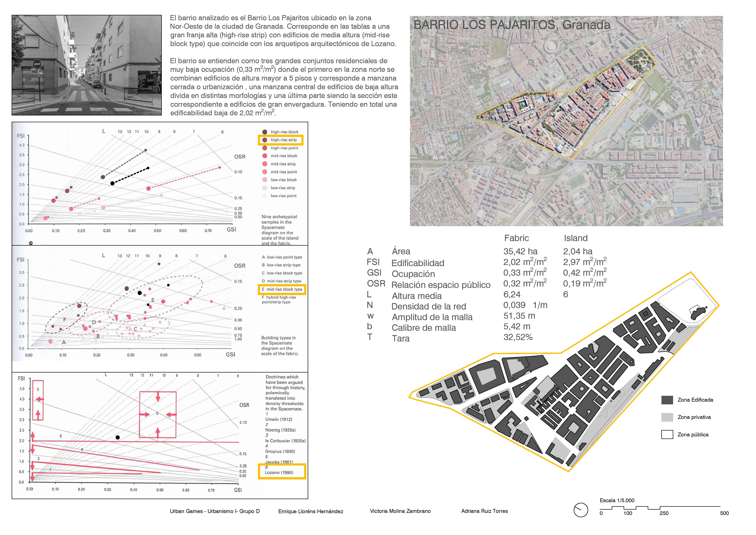The image size is (756, 535).
Task: Click the mid-rise strip legend dot
Action: (x=265, y=164)
